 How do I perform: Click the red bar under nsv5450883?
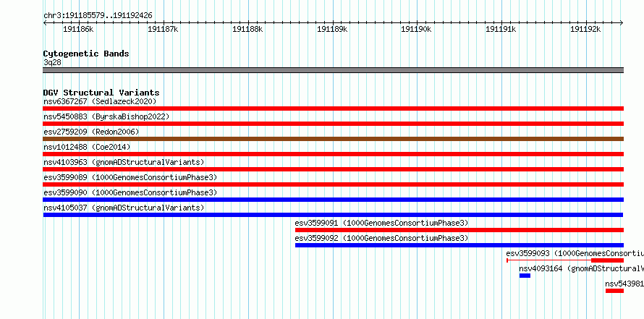coord(333,124)
